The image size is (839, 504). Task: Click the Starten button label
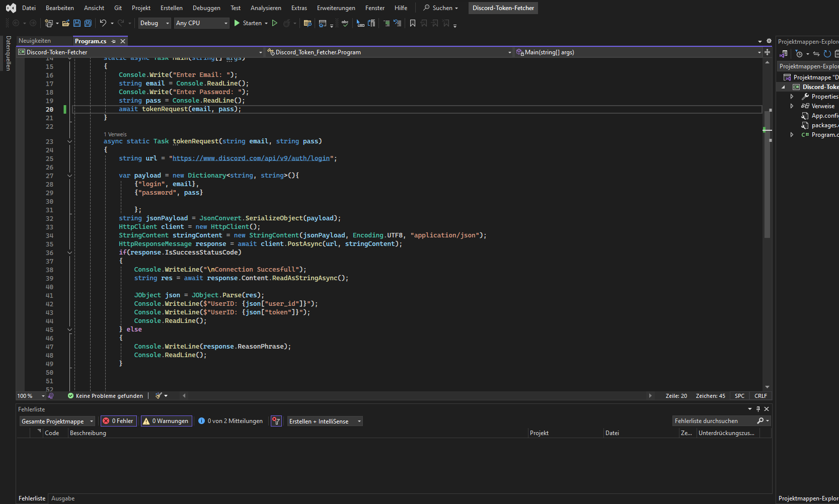tap(252, 23)
